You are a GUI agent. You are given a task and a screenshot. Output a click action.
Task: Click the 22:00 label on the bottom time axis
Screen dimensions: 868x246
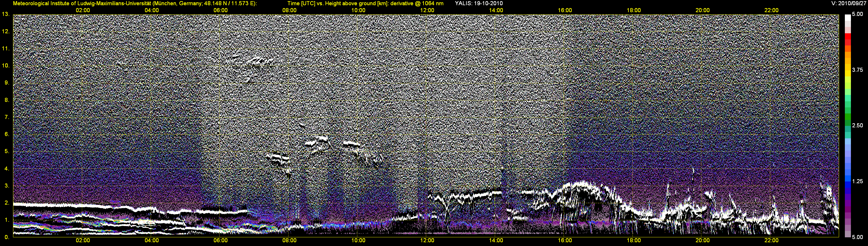tap(771, 241)
